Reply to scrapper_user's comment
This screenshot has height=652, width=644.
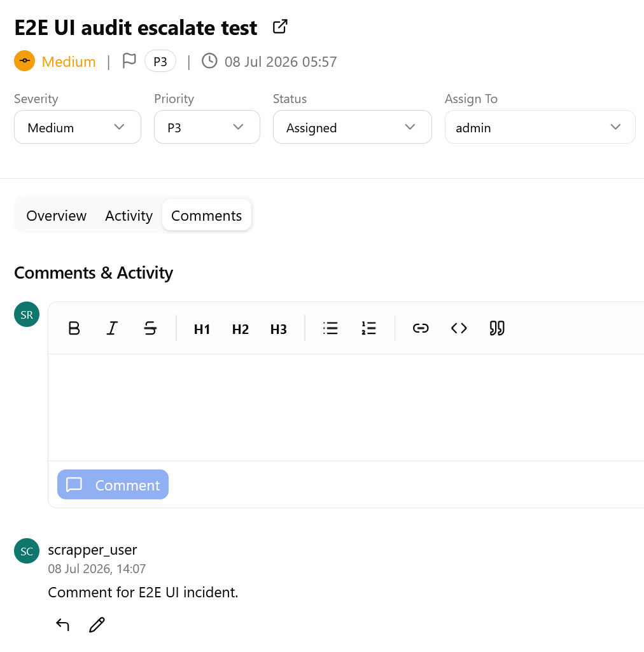[x=62, y=625]
